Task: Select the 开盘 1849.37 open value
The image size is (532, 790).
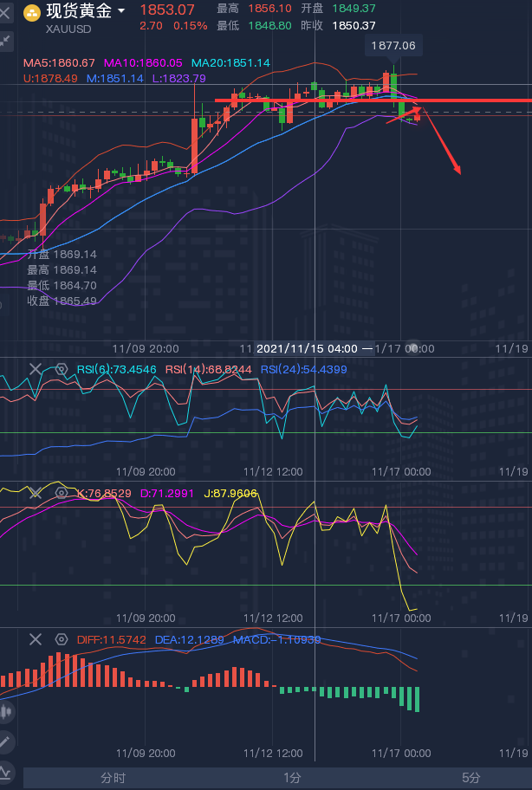Action: click(x=339, y=9)
